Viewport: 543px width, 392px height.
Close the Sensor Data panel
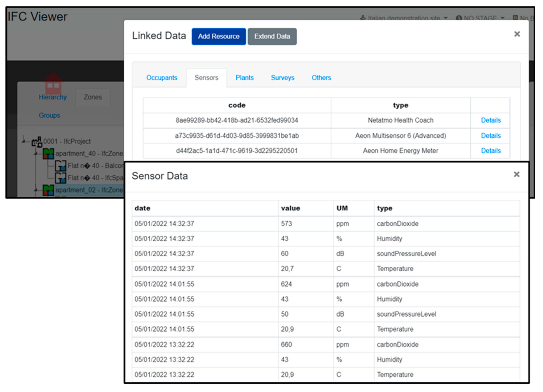[x=517, y=175]
